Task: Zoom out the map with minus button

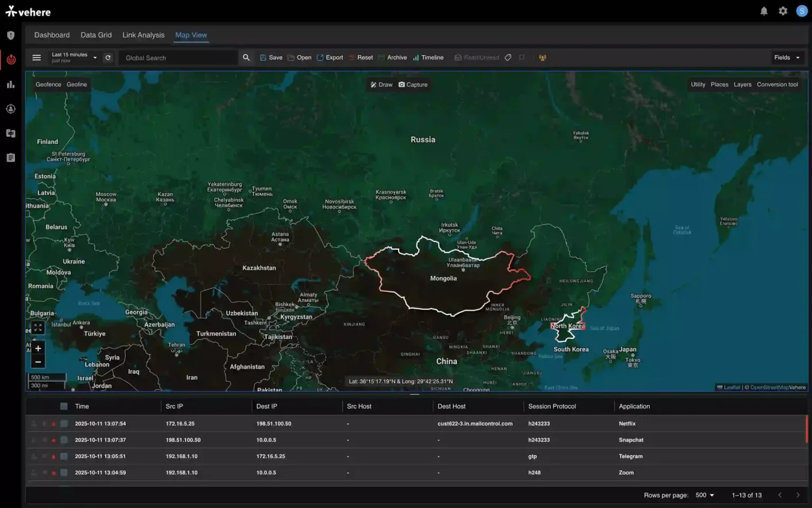Action: tap(38, 362)
